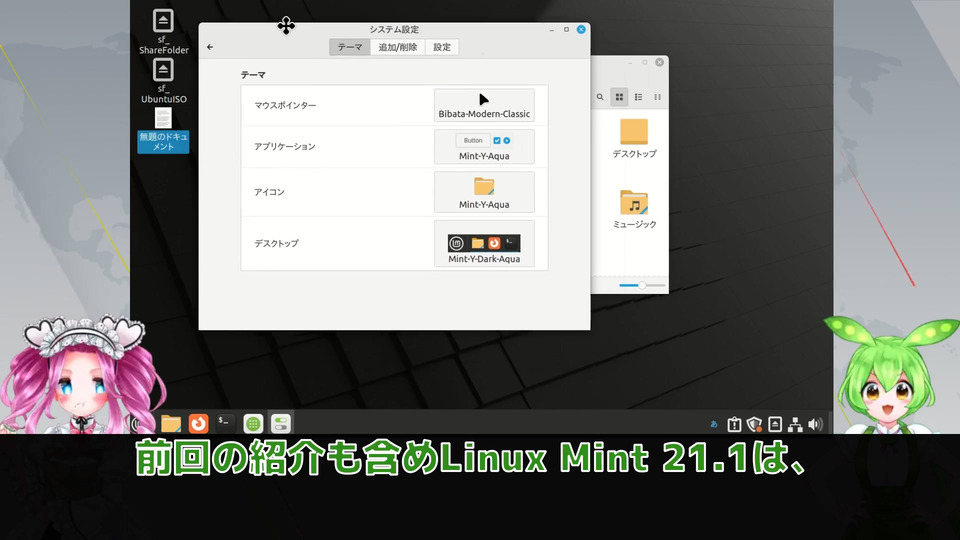Adjust the file manager zoom slider

[642, 285]
